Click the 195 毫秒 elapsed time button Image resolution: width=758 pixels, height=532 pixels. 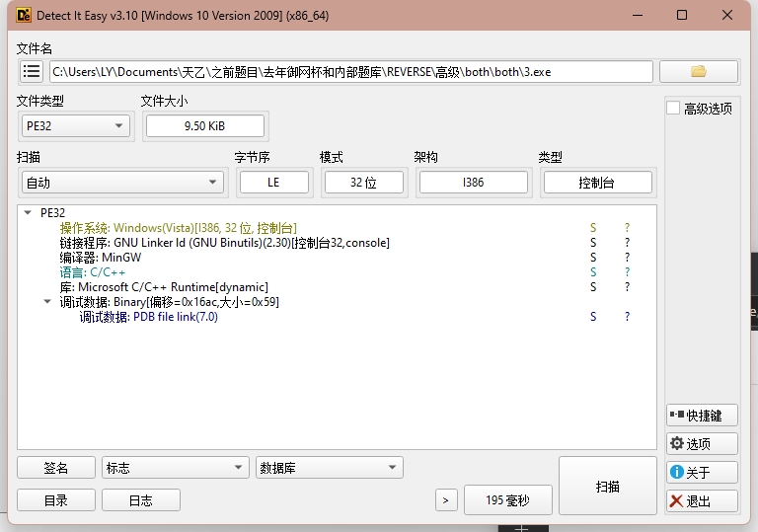pos(507,500)
